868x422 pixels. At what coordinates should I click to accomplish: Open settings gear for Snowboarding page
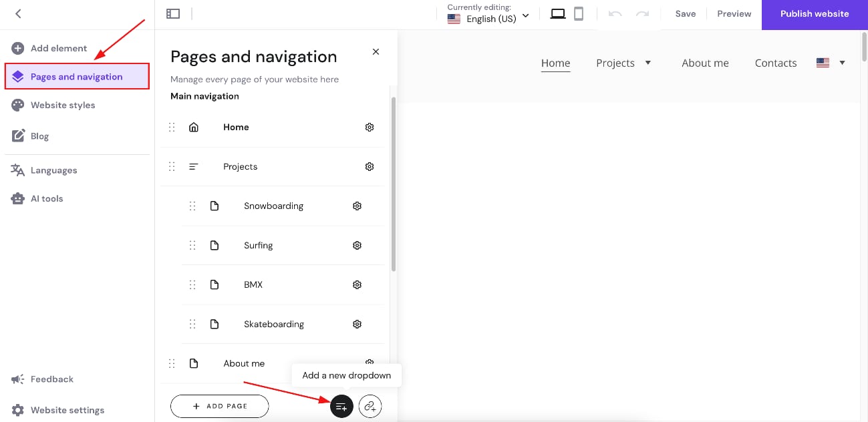click(x=357, y=206)
